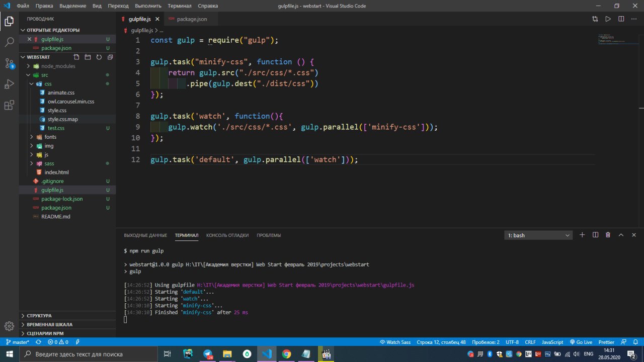Open editor More Actions ellipsis
This screenshot has width=644, height=362.
(x=634, y=19)
